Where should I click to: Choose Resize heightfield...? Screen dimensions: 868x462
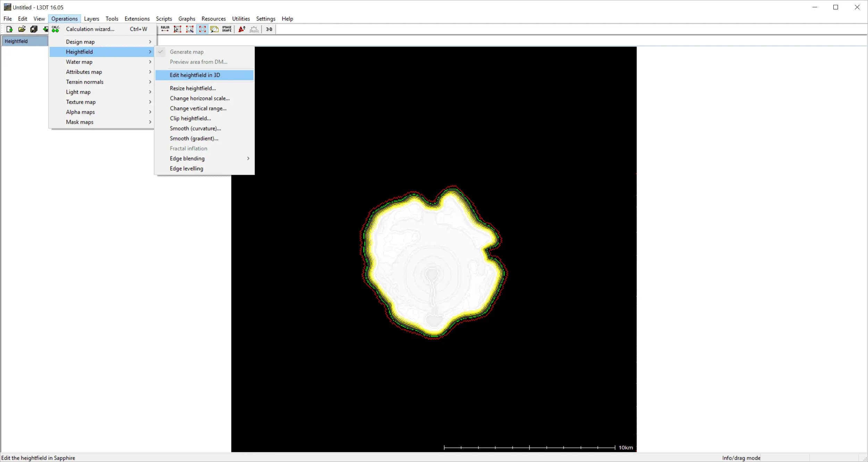205,88
